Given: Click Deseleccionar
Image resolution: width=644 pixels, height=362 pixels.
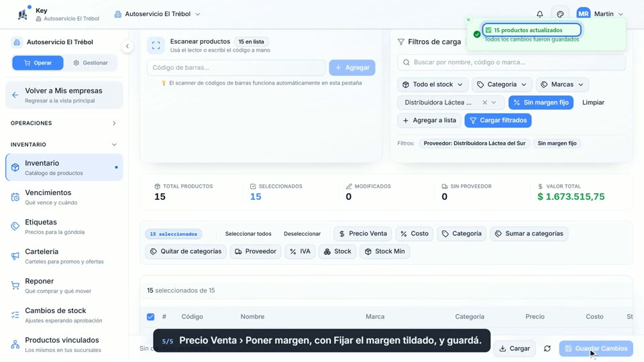Looking at the screenshot, I should click(x=302, y=234).
